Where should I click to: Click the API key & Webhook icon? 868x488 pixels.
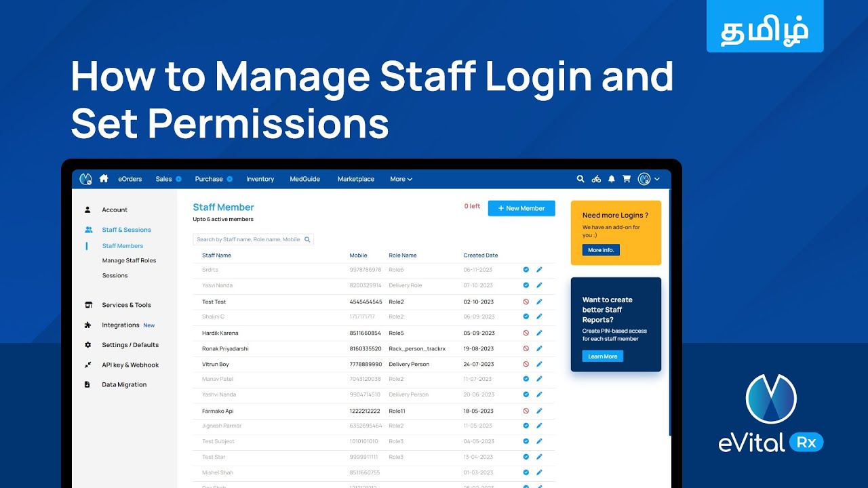click(x=88, y=365)
